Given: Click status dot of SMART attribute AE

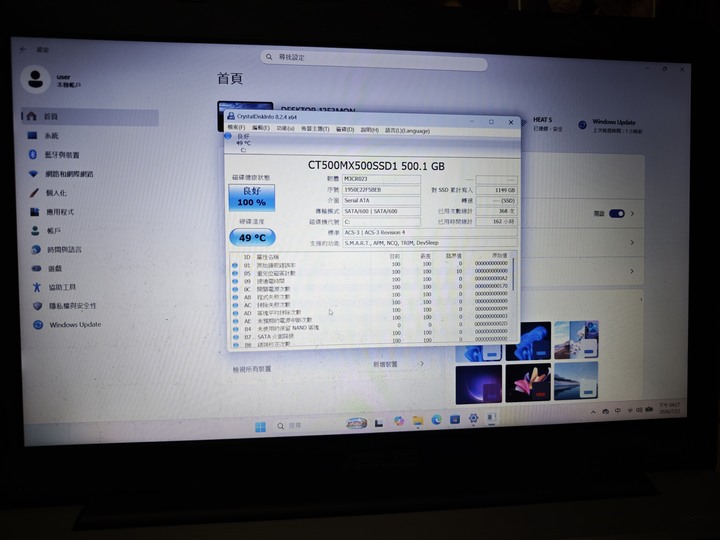Looking at the screenshot, I should pos(235,321).
